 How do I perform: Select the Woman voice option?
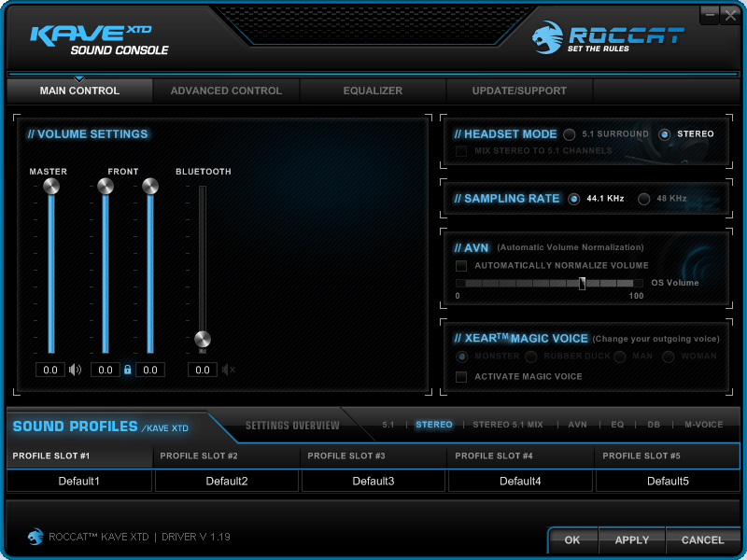(x=668, y=357)
